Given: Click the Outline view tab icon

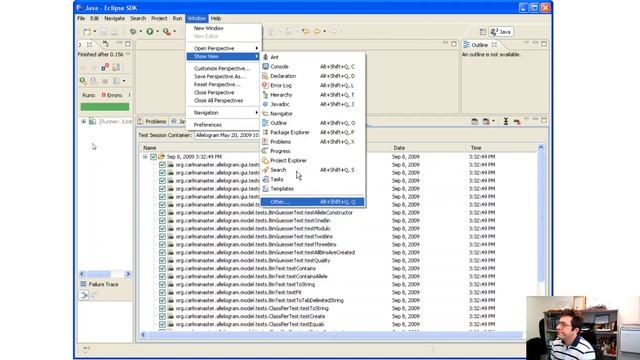Looking at the screenshot, I should pyautogui.click(x=467, y=44).
